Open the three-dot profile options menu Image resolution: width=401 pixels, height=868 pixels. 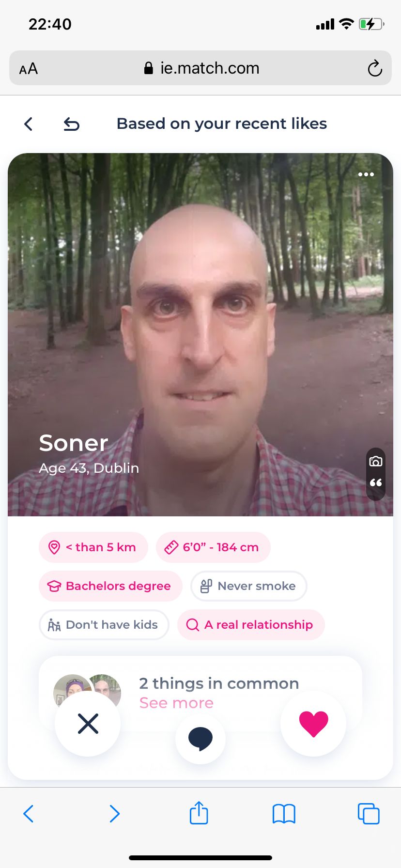pos(366,174)
